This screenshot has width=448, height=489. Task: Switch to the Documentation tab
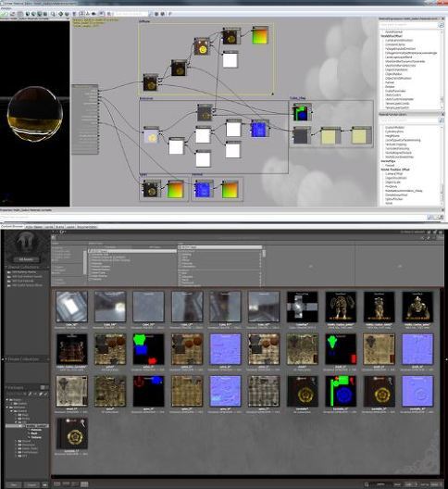87,227
